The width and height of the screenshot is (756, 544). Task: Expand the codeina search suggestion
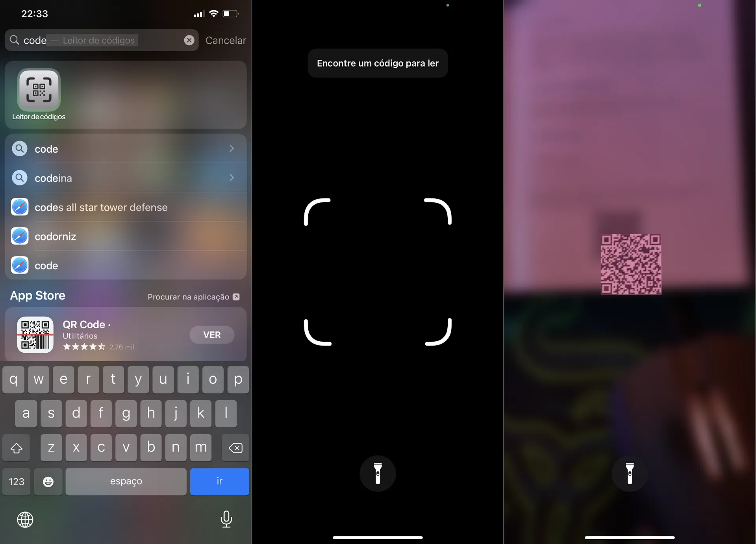tap(233, 178)
